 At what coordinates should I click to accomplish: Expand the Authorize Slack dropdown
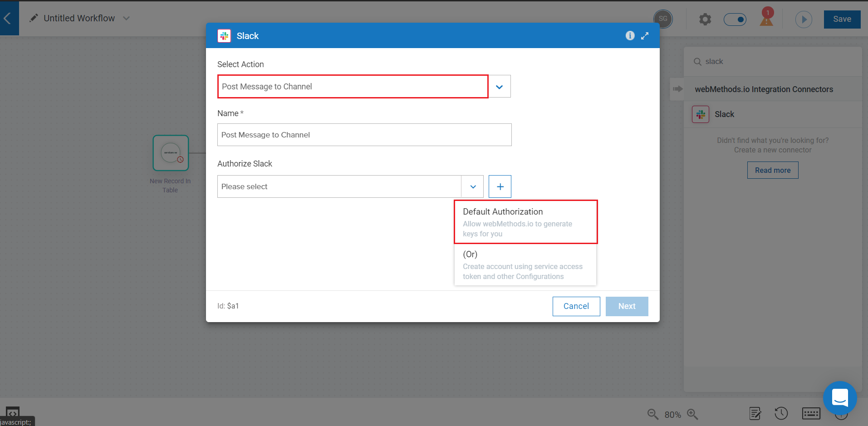click(x=473, y=186)
